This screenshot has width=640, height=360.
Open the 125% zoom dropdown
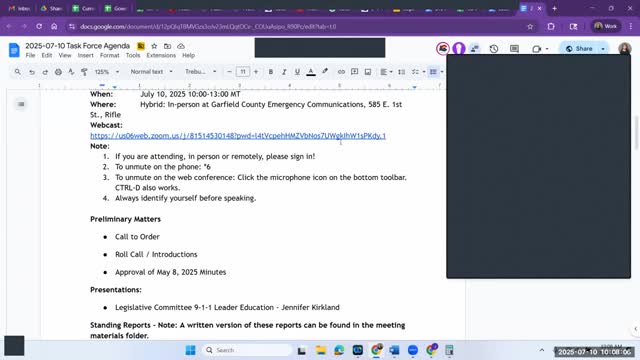pos(107,72)
